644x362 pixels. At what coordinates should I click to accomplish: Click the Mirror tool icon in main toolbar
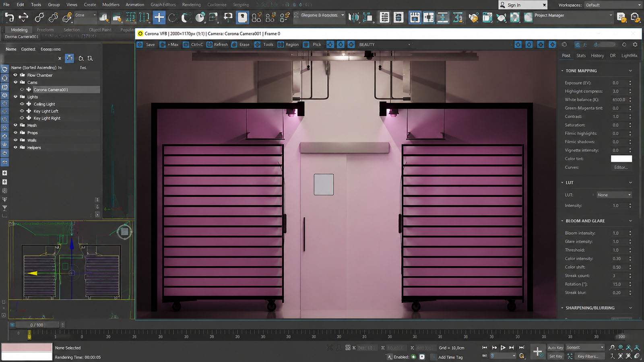(x=353, y=17)
